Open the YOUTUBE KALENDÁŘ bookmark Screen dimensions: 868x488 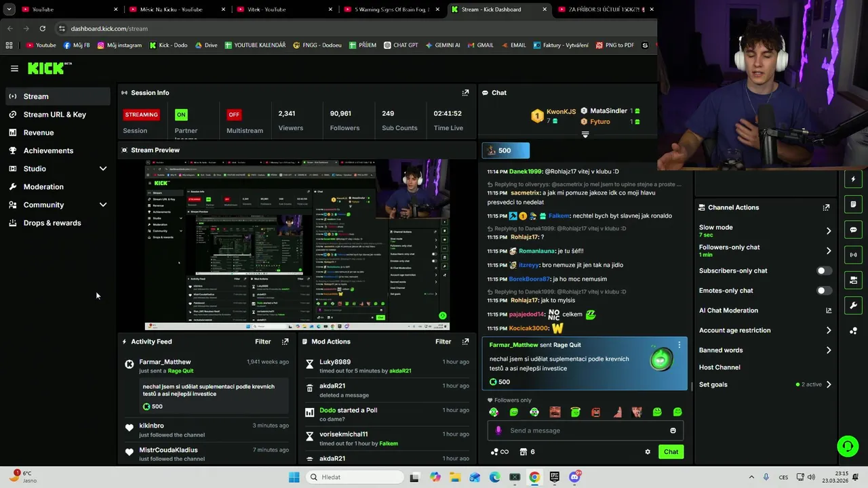point(255,45)
